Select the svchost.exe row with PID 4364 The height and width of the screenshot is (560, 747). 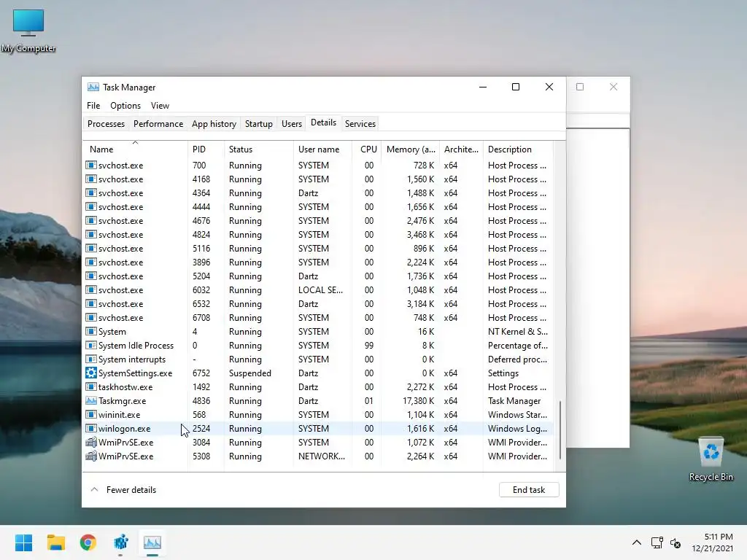318,192
